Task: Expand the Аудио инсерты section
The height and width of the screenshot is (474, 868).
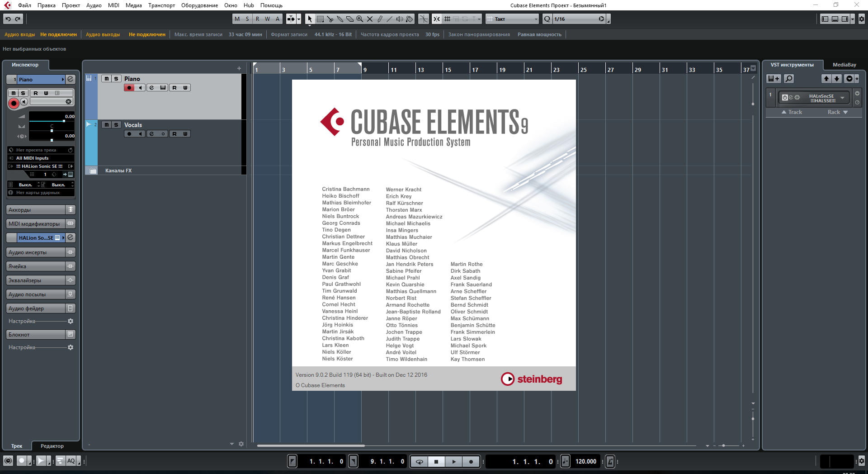Action: tap(36, 252)
